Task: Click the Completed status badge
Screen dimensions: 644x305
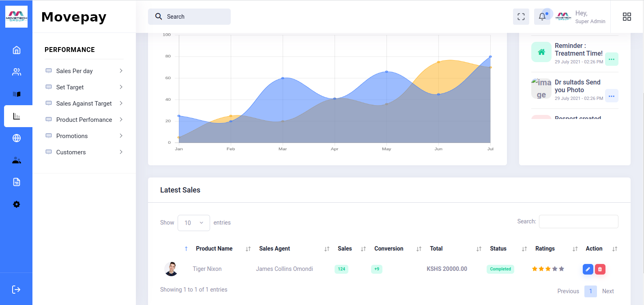Action: tap(500, 269)
